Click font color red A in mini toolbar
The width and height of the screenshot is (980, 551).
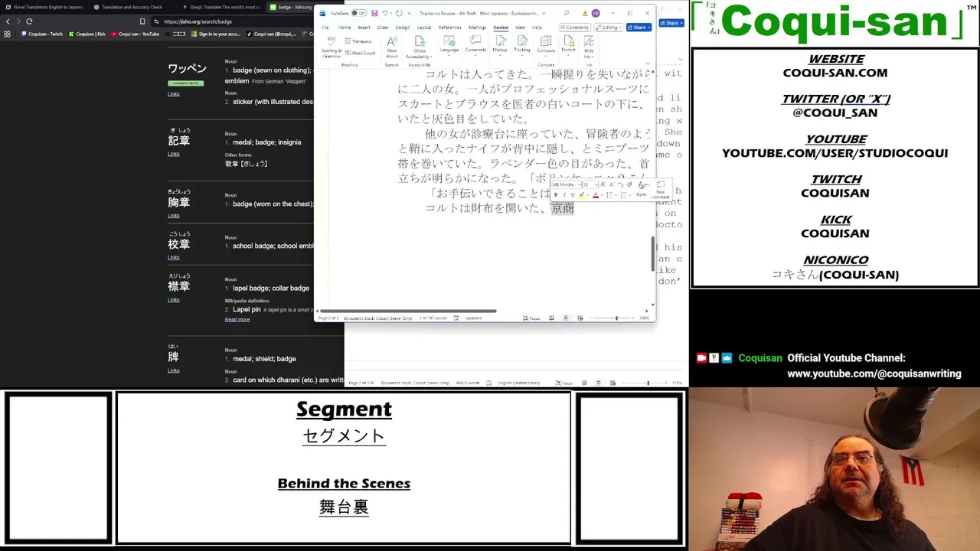(x=595, y=195)
